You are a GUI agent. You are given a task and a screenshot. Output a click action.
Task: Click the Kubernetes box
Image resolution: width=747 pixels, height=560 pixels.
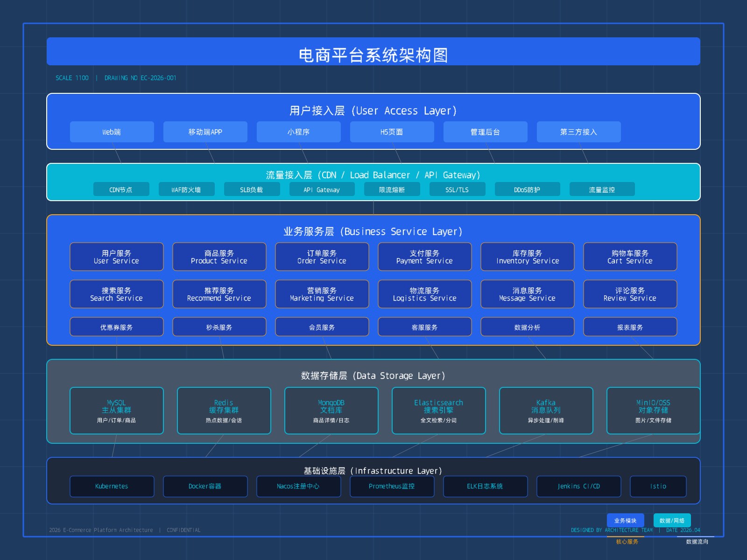tap(112, 486)
